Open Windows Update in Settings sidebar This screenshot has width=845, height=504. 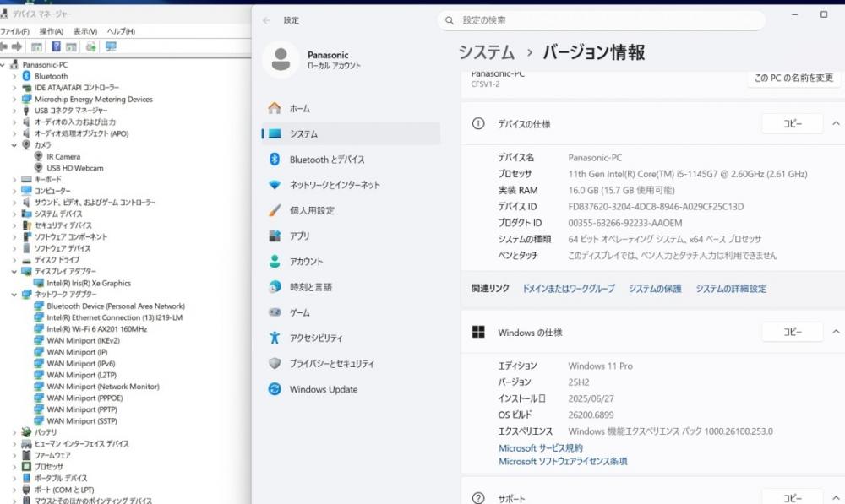pyautogui.click(x=323, y=389)
